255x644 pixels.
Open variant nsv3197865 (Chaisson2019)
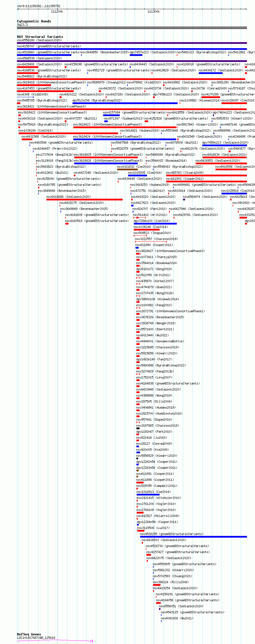point(158,426)
